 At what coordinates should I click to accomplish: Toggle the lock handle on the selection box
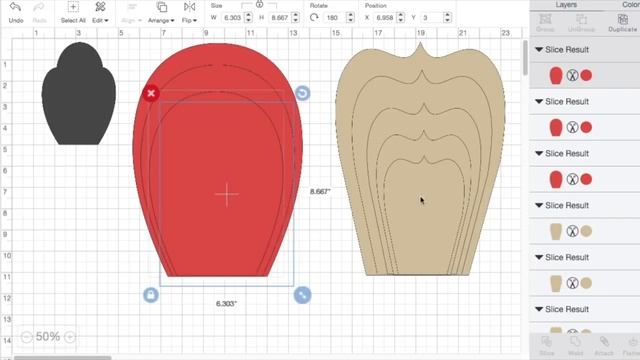coord(151,295)
